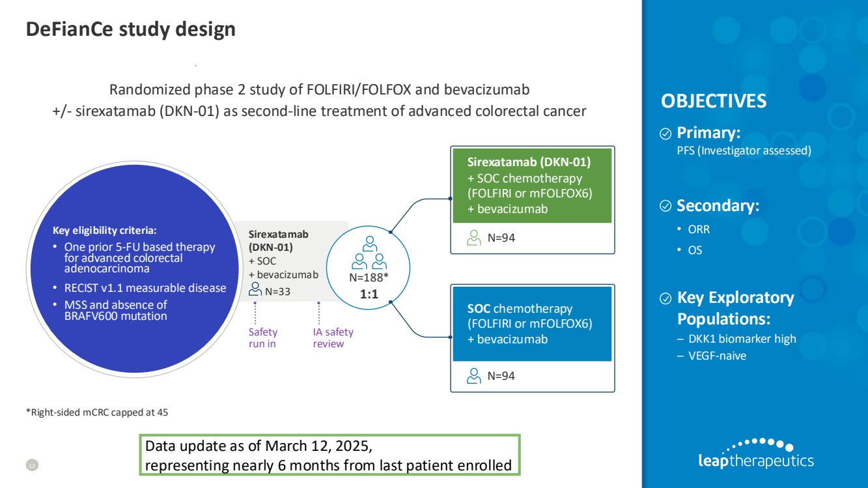This screenshot has width=868, height=488.
Task: Click the dotted marker above IA safety review
Action: (318, 313)
